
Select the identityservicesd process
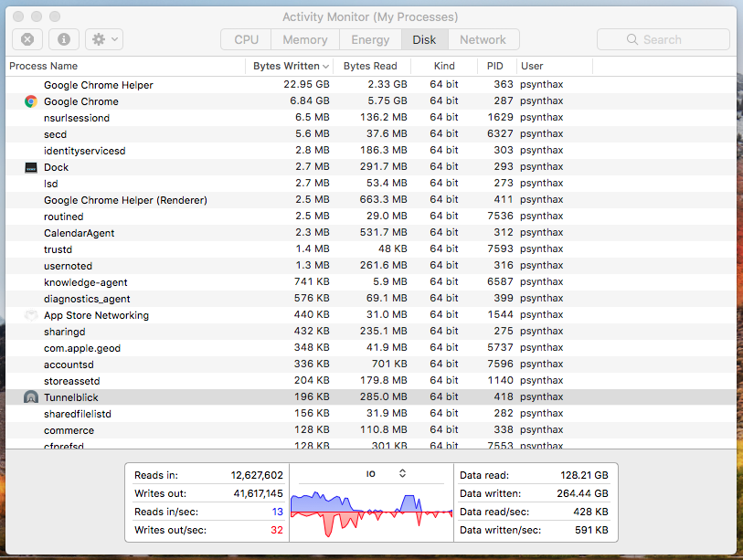click(371, 151)
